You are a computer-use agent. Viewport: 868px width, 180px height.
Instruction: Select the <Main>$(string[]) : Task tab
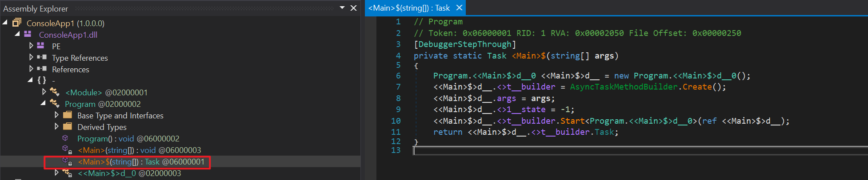pos(409,8)
